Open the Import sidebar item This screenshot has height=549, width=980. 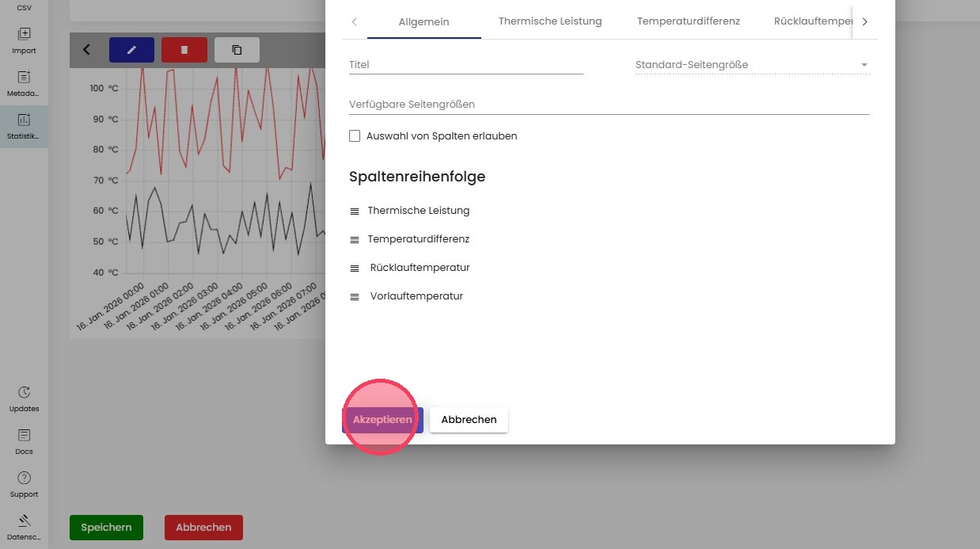(24, 40)
